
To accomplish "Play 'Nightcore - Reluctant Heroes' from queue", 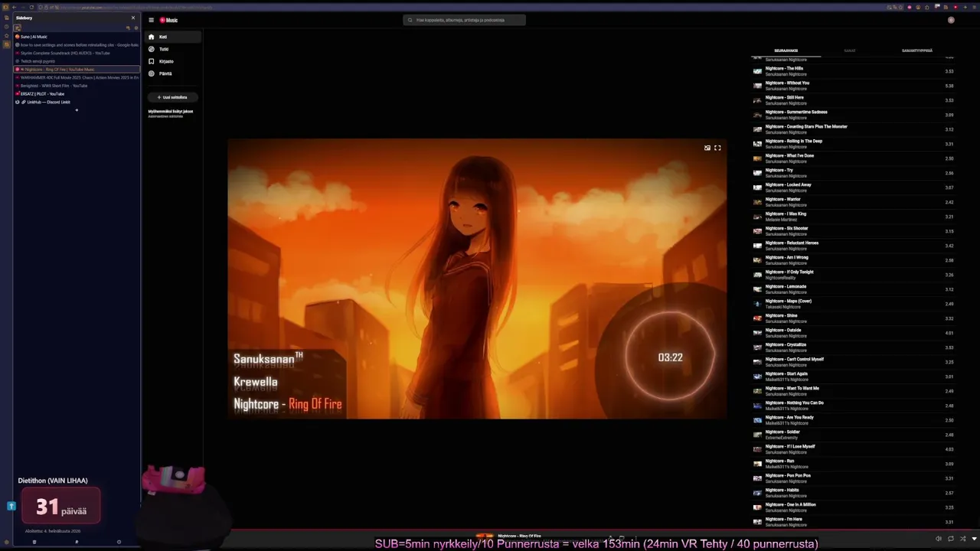I will 854,246.
